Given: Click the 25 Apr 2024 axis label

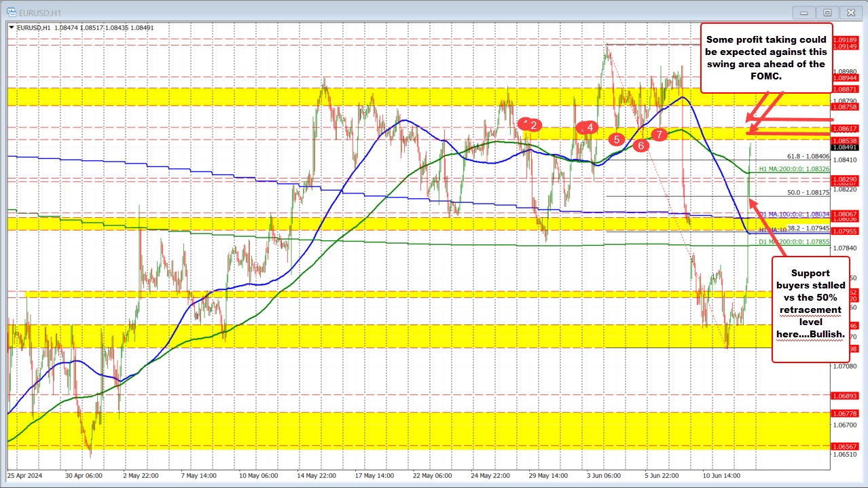Looking at the screenshot, I should [x=26, y=476].
